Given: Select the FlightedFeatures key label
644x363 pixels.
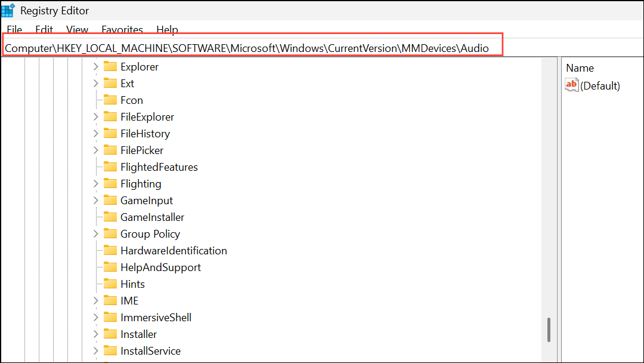Looking at the screenshot, I should [159, 167].
